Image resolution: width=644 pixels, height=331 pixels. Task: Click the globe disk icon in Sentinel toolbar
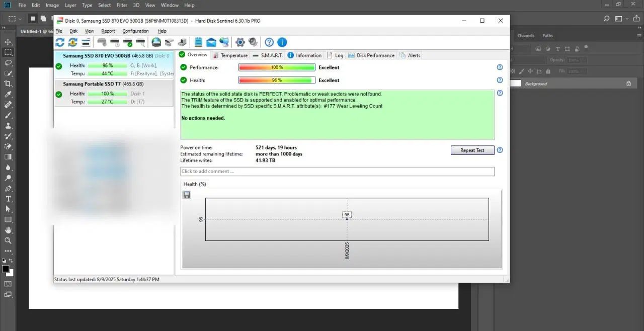[156, 42]
